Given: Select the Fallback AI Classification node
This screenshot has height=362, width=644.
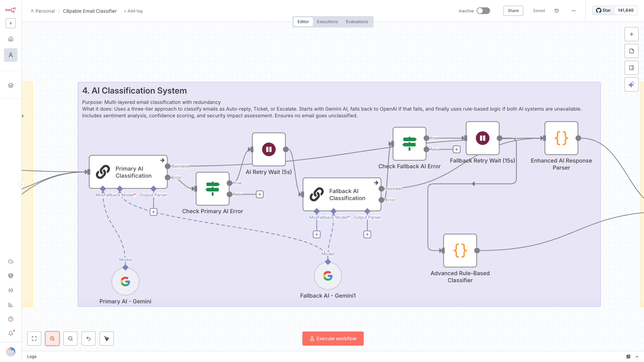Looking at the screenshot, I should [x=342, y=194].
